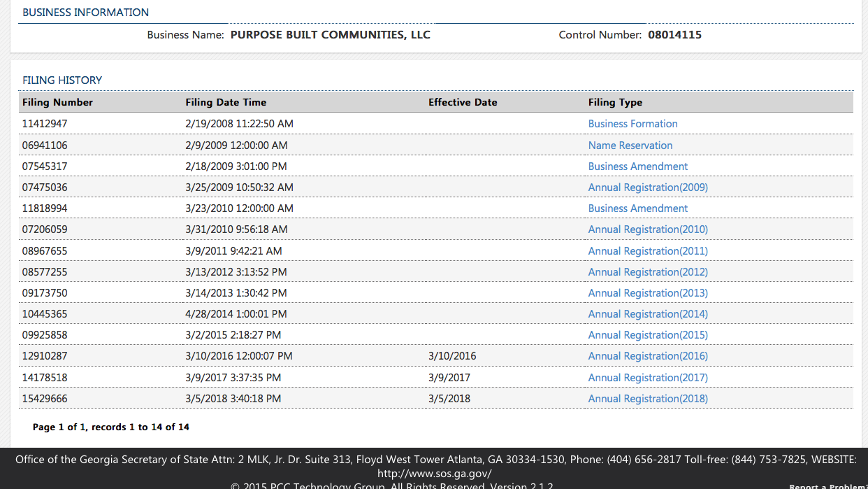
Task: Click the Filing Date Time column header
Action: pos(226,102)
